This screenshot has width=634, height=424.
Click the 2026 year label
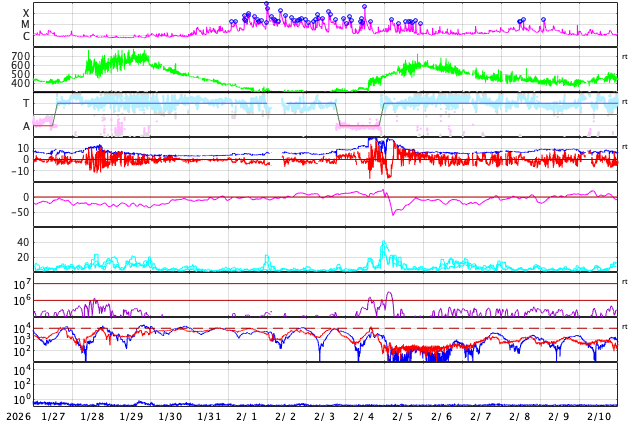(x=17, y=416)
